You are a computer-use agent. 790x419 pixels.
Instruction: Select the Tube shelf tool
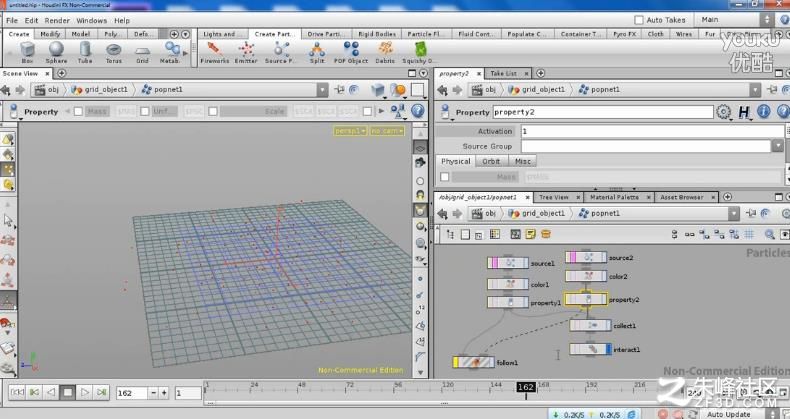(85, 52)
